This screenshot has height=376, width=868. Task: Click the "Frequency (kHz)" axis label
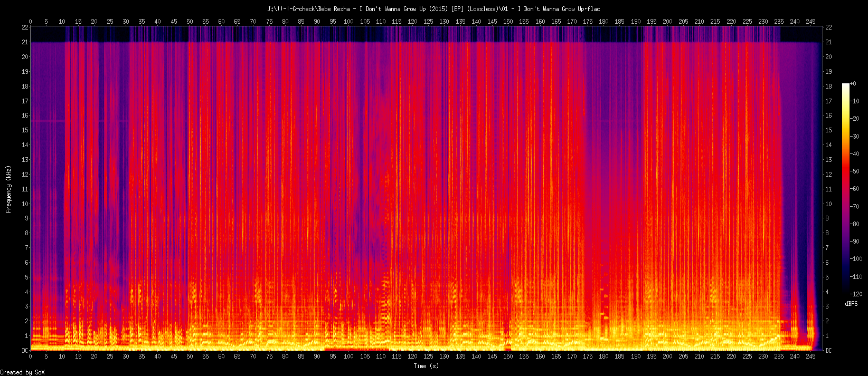[x=8, y=189]
